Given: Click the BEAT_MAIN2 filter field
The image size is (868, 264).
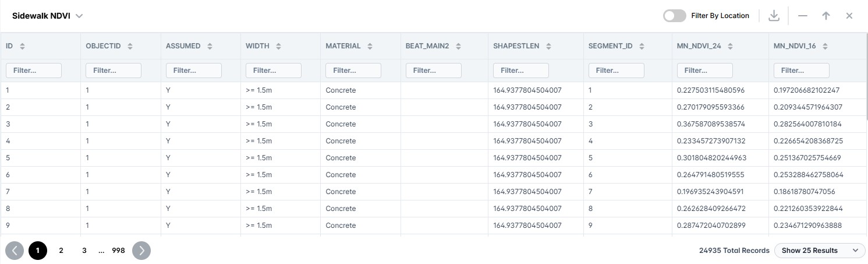Looking at the screenshot, I should 434,71.
